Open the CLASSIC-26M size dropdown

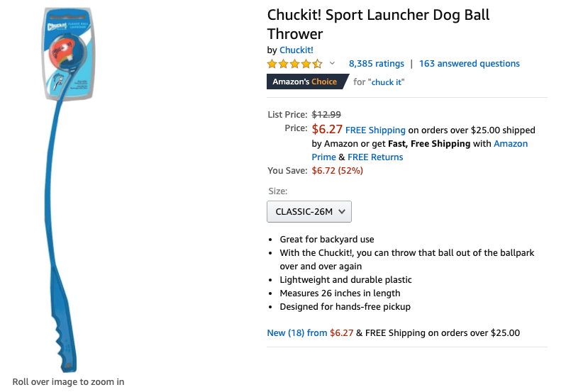(x=309, y=211)
